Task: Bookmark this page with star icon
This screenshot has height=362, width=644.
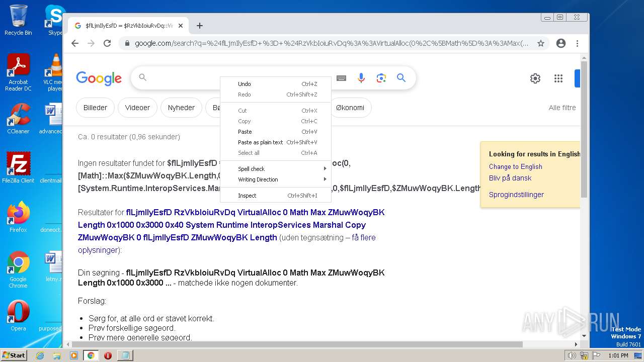Action: (x=541, y=43)
